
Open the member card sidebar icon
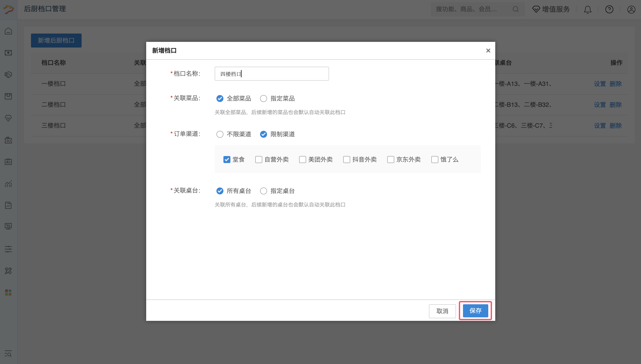click(8, 162)
